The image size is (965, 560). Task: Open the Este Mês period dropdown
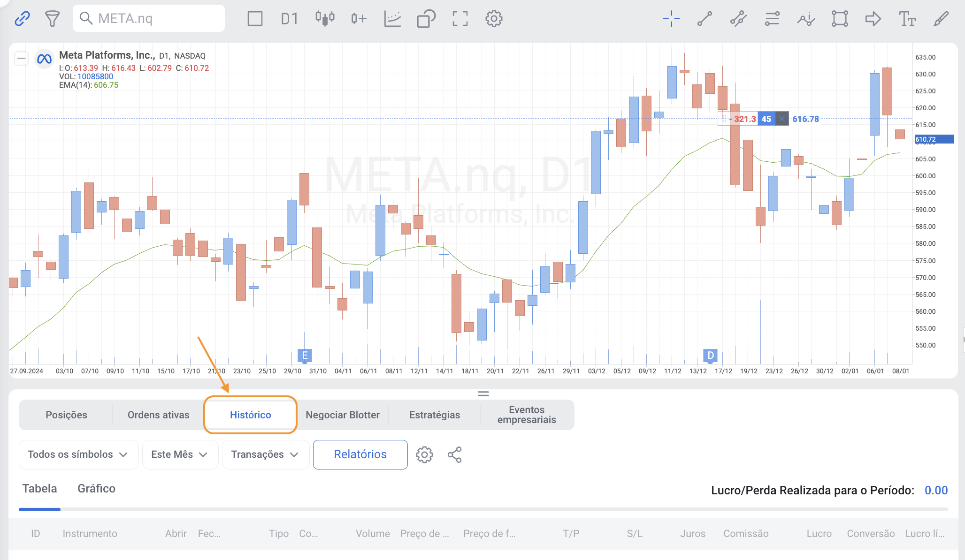[180, 454]
